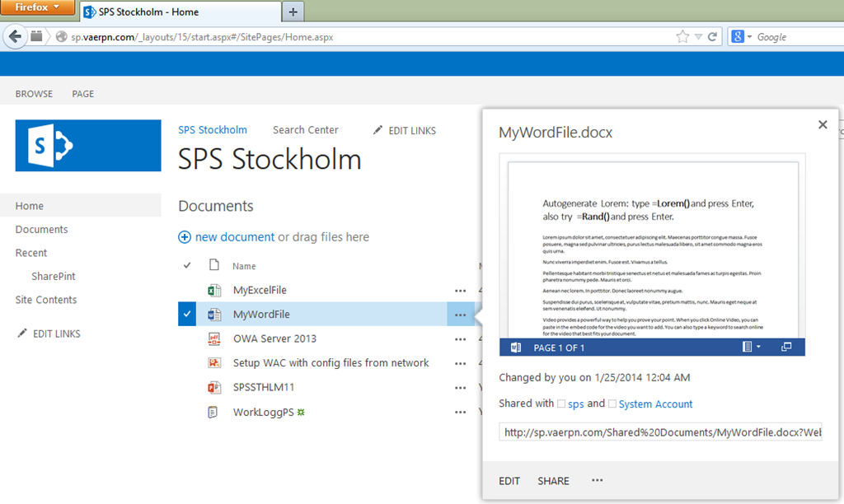The height and width of the screenshot is (504, 844).
Task: Open the SPSSTHLM11 presentation
Action: pos(263,387)
